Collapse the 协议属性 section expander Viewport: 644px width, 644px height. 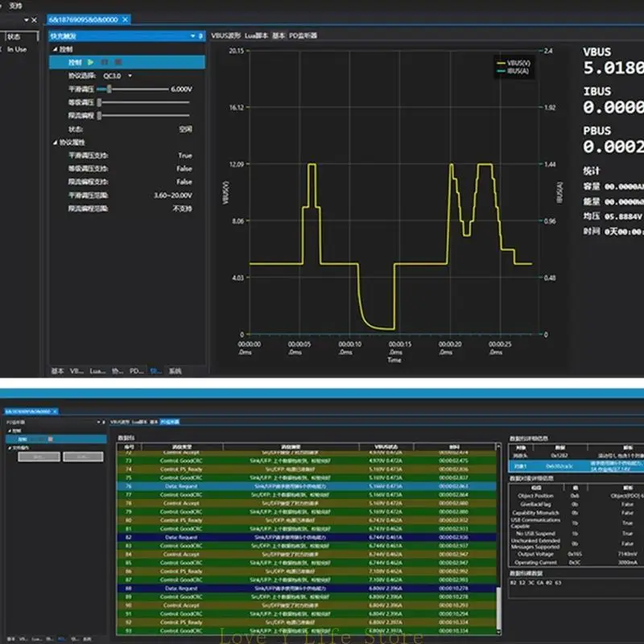tap(54, 142)
